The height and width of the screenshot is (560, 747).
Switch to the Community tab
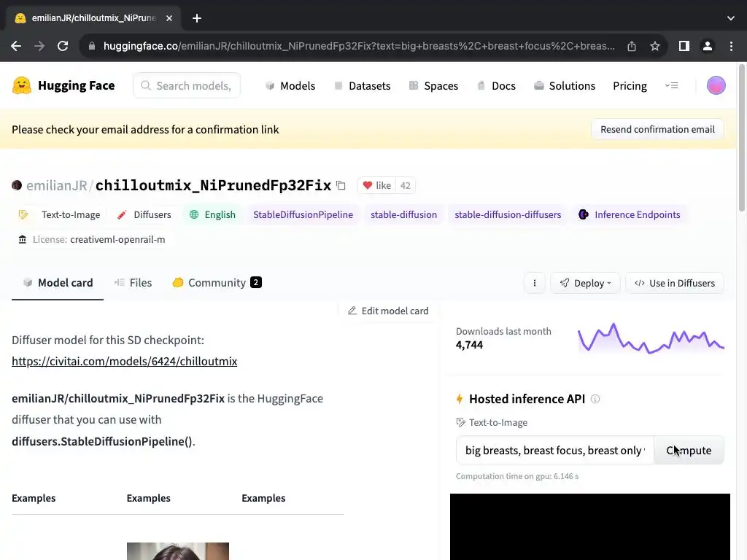(217, 283)
